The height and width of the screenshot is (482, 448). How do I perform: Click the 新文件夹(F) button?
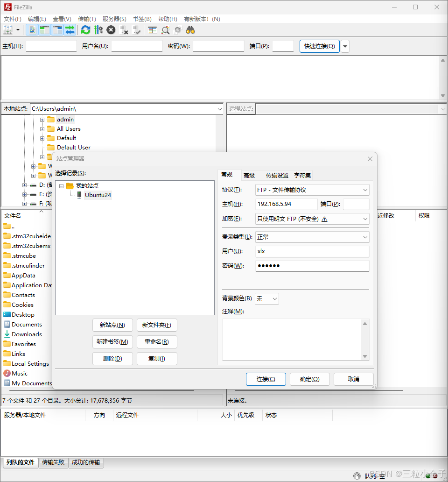point(157,325)
